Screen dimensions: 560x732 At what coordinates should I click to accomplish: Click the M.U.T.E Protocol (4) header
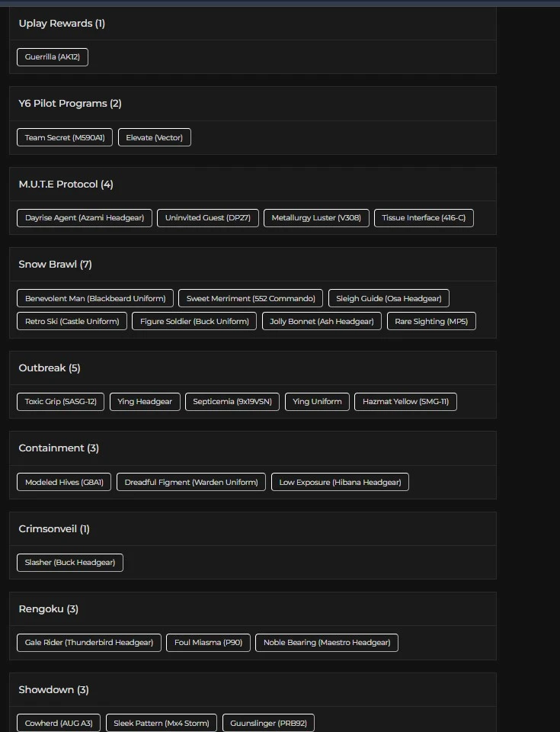tap(66, 185)
